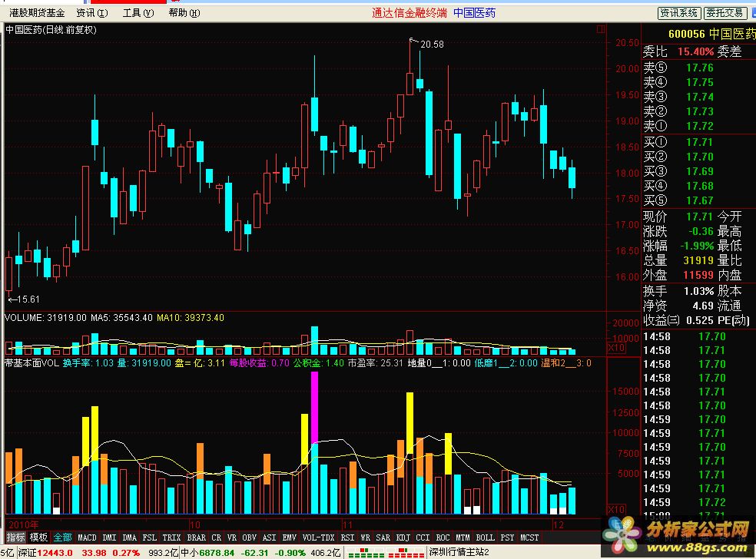This screenshot has width=756, height=559.
Task: Click the 委托交易 button
Action: click(725, 13)
